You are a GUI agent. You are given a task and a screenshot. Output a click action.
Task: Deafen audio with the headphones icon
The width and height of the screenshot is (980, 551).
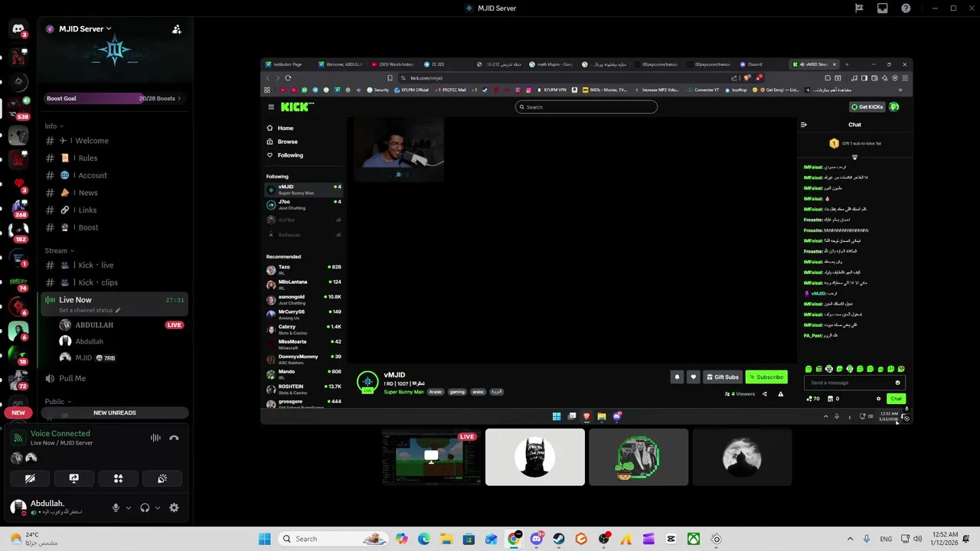(x=145, y=507)
